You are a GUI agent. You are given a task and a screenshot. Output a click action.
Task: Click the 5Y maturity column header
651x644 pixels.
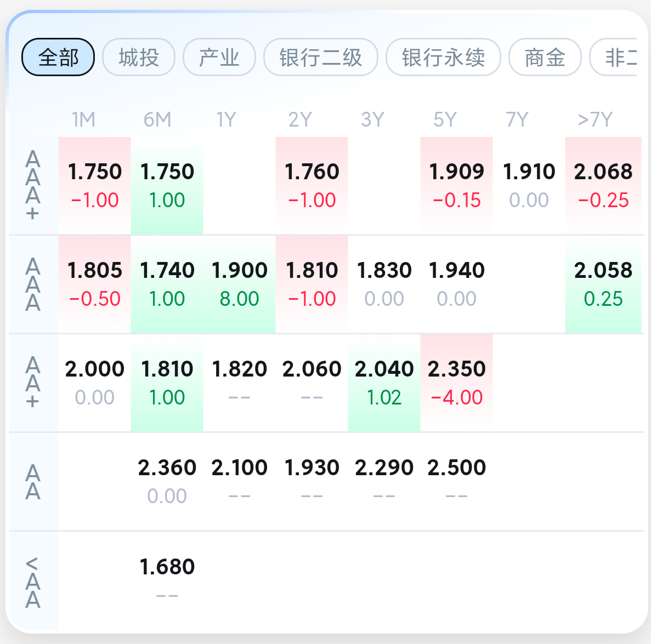coord(445,119)
